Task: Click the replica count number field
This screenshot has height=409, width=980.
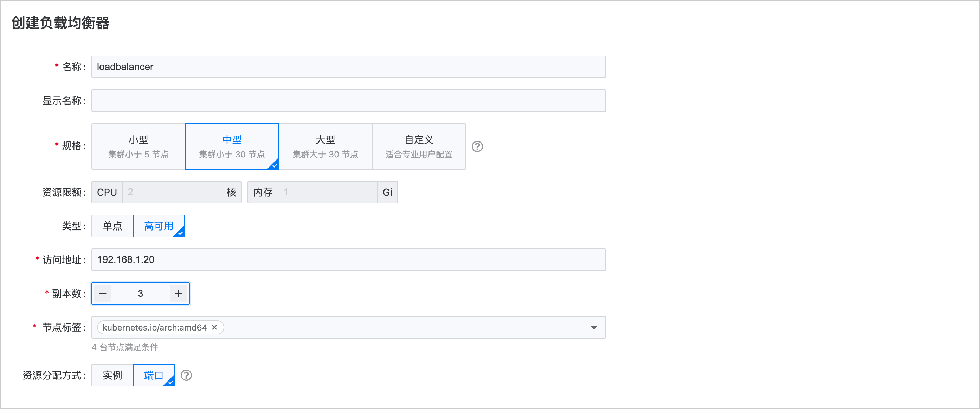Action: pos(140,293)
